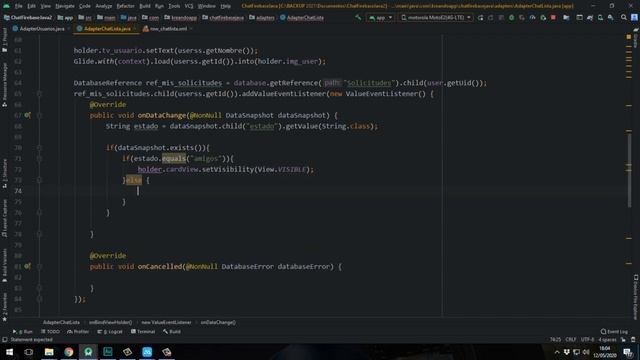
Task: Open the Profiler tool window
Action: pyautogui.click(x=78, y=331)
